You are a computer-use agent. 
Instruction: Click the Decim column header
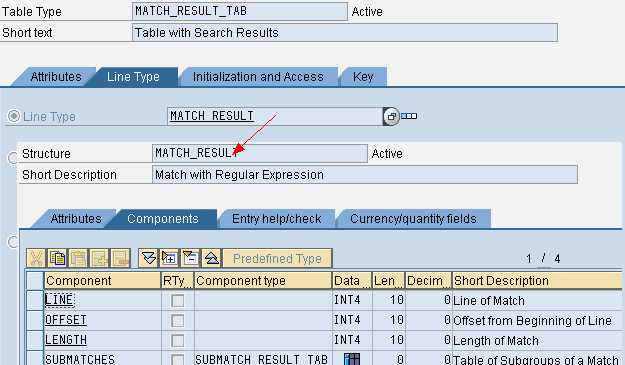coord(428,281)
